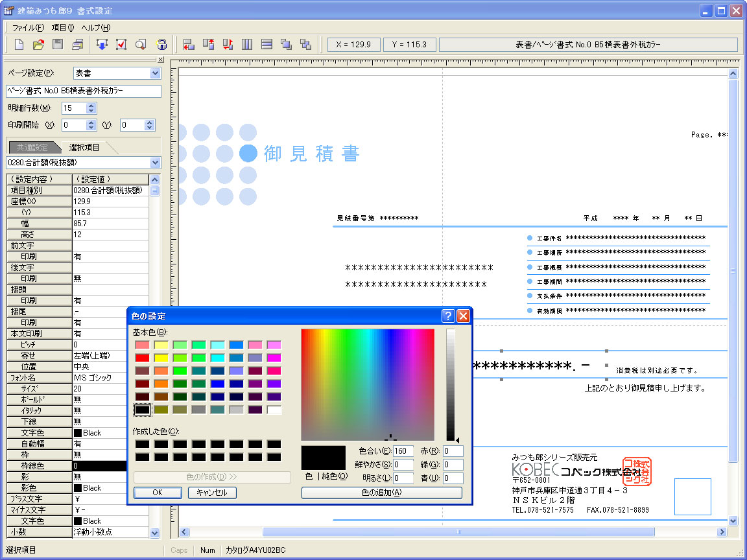
Task: Click the 青 blue value field
Action: coord(453,478)
